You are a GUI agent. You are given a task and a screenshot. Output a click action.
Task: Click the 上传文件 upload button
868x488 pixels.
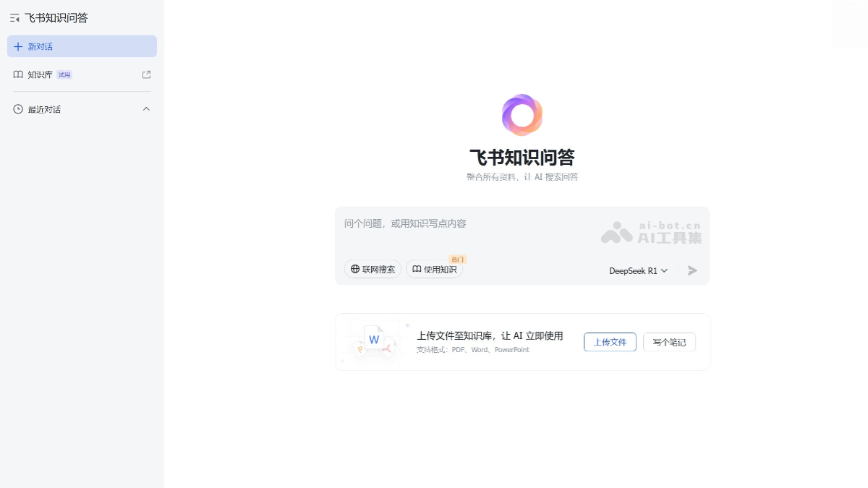tap(610, 342)
